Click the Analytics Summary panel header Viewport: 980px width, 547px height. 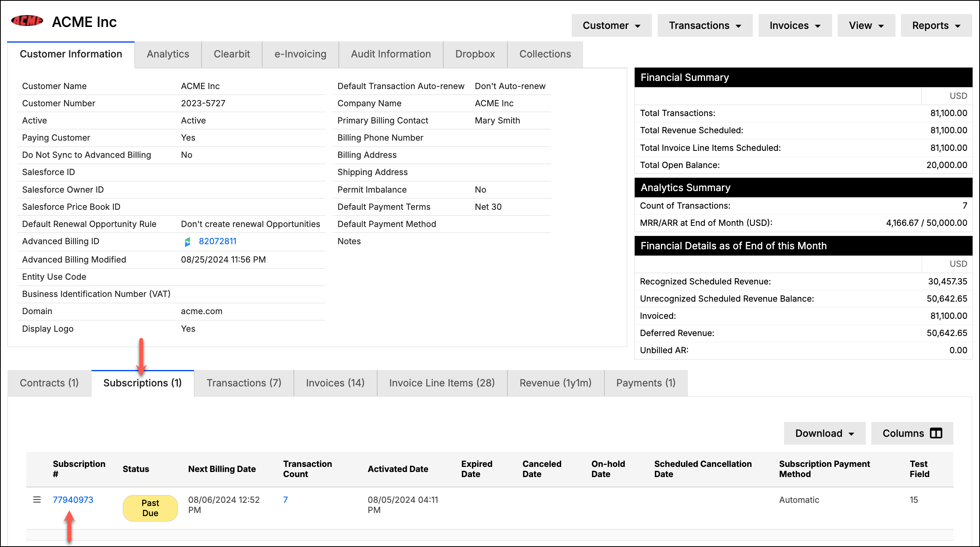point(803,188)
